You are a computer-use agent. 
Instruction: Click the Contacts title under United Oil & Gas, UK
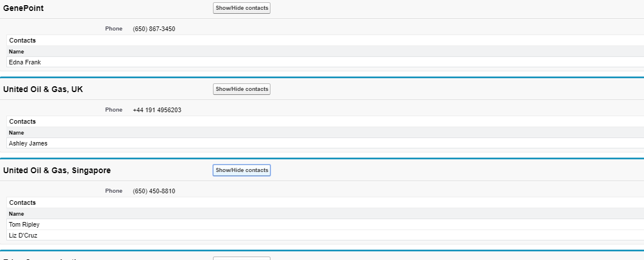pyautogui.click(x=22, y=121)
